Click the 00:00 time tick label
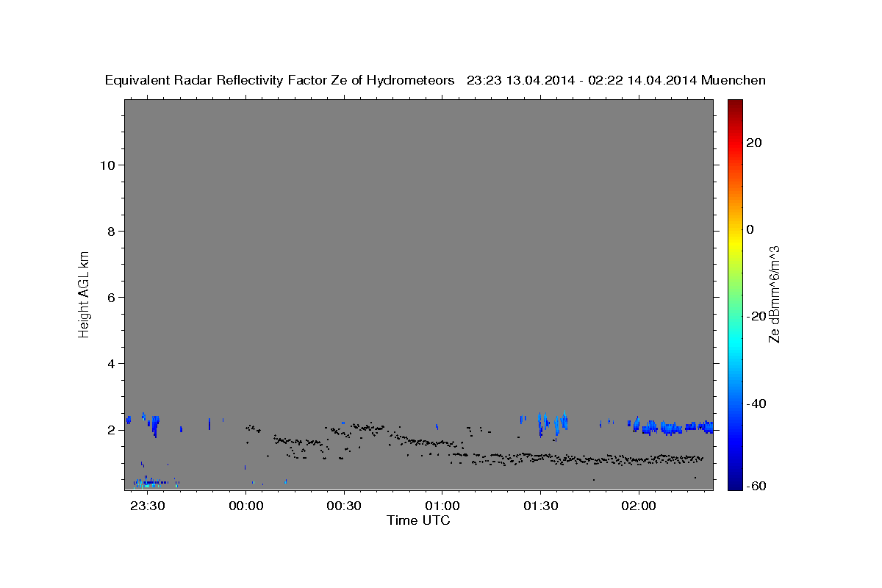882x588 pixels. click(246, 506)
